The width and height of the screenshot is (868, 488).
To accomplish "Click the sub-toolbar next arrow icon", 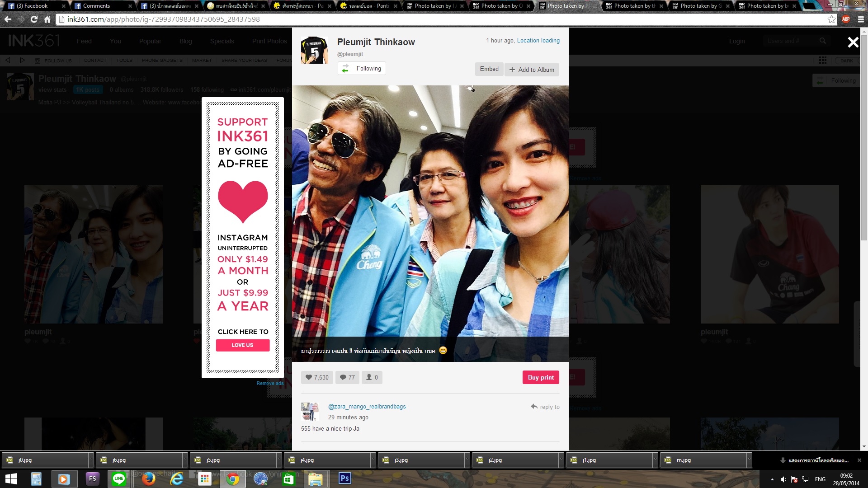I will point(22,60).
